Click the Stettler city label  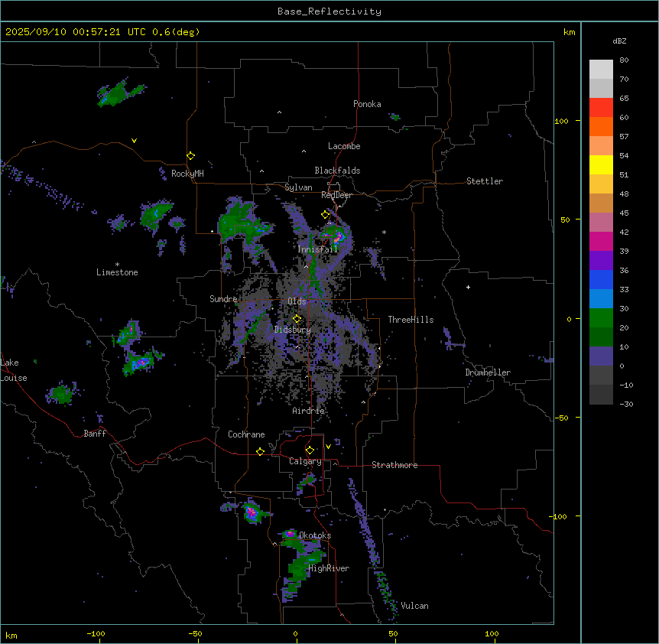click(x=484, y=181)
